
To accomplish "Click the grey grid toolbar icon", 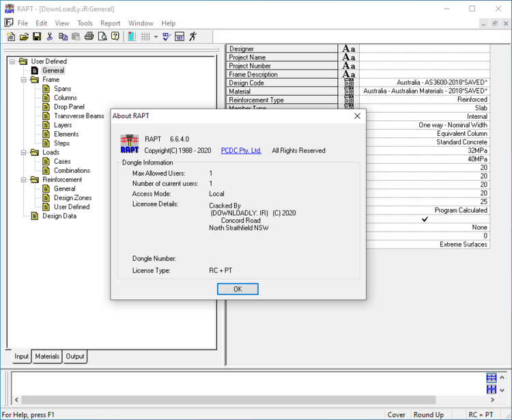I will (145, 37).
